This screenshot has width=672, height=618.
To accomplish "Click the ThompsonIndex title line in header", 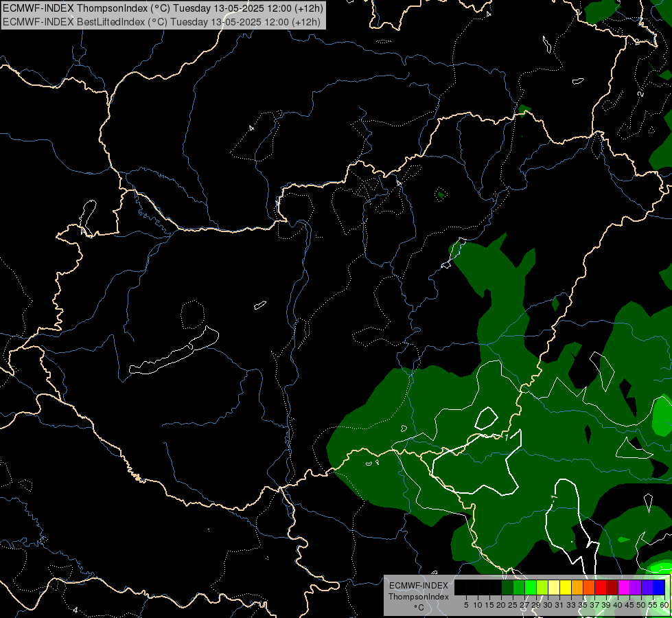I will click(x=163, y=8).
